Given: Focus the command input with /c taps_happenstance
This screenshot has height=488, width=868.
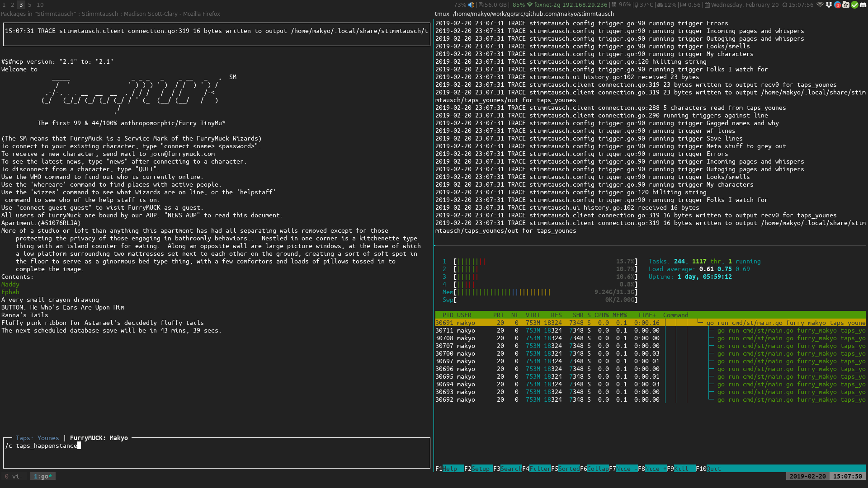Looking at the screenshot, I should point(217,454).
